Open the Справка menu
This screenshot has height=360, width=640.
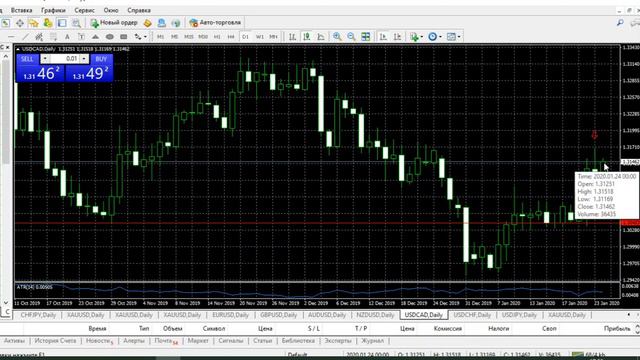(x=139, y=10)
